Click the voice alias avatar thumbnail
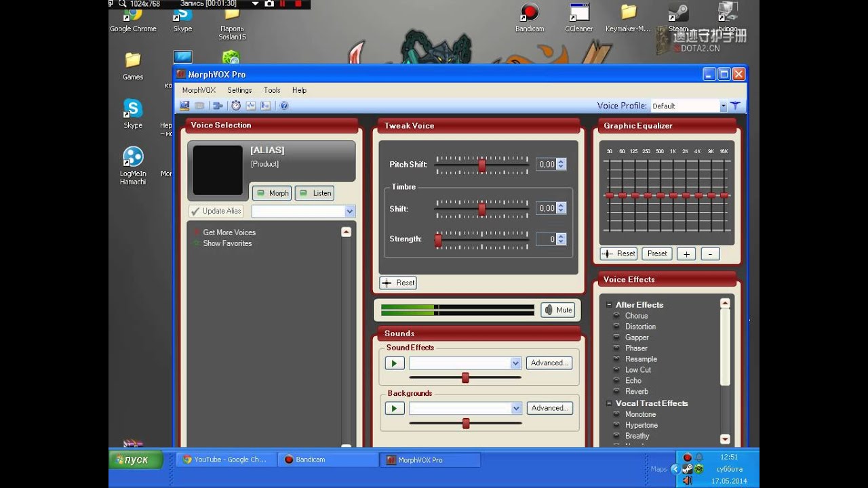Screen dimensions: 868x488 tap(218, 170)
